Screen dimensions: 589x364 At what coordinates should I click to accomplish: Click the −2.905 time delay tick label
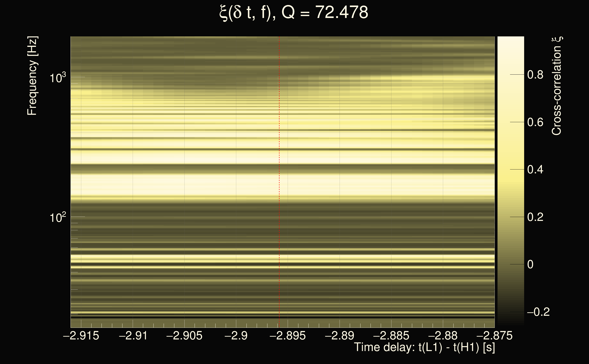click(x=184, y=336)
